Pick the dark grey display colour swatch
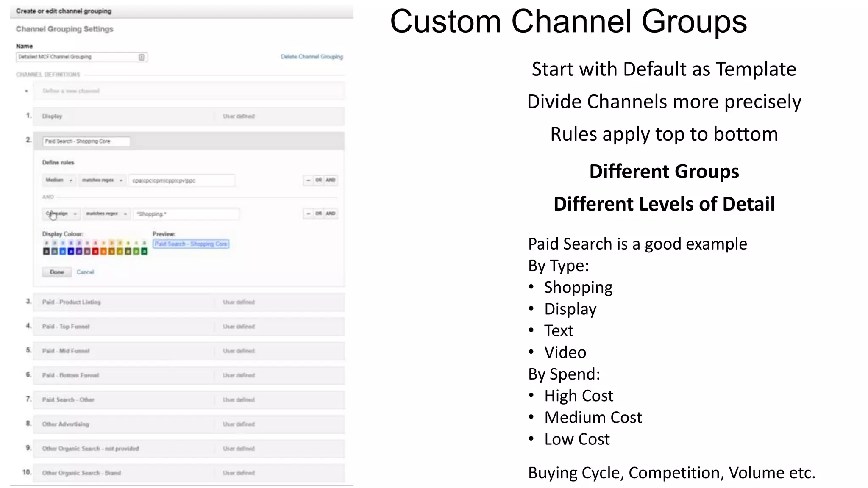This screenshot has height=488, width=868. tap(55, 251)
